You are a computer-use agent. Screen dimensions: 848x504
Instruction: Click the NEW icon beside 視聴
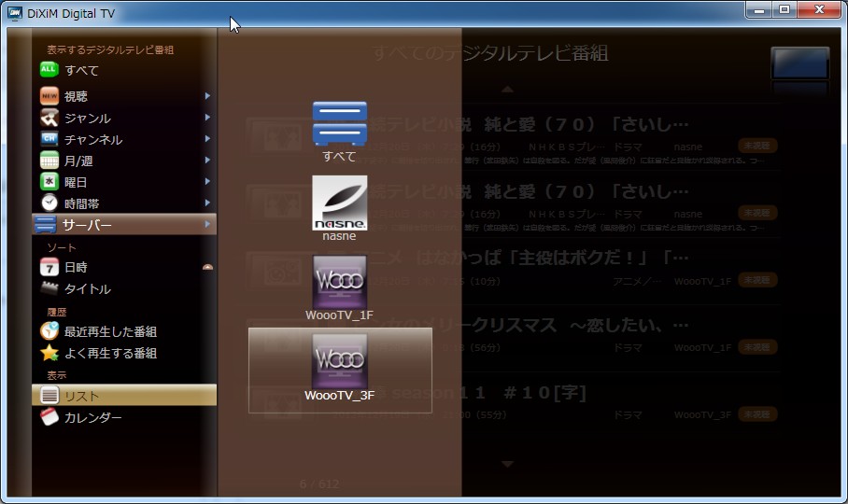[49, 96]
